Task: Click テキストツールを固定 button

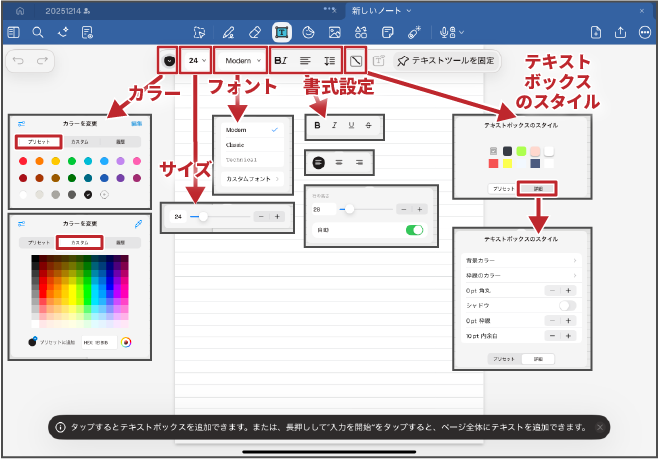Action: pyautogui.click(x=447, y=61)
